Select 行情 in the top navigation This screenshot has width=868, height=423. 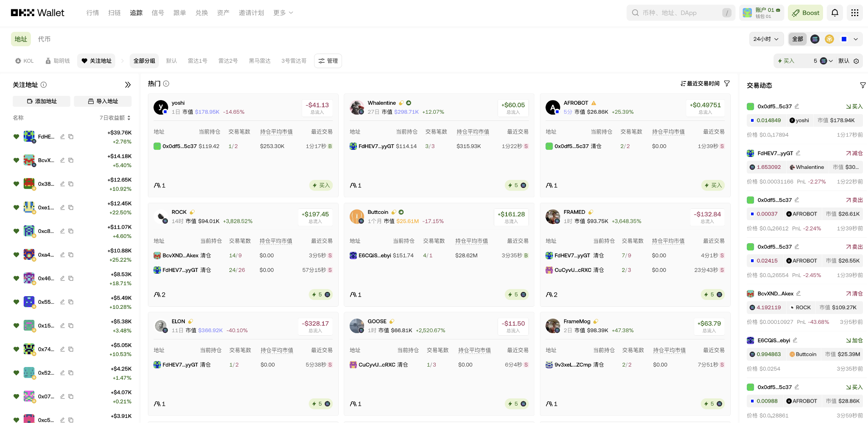click(93, 13)
